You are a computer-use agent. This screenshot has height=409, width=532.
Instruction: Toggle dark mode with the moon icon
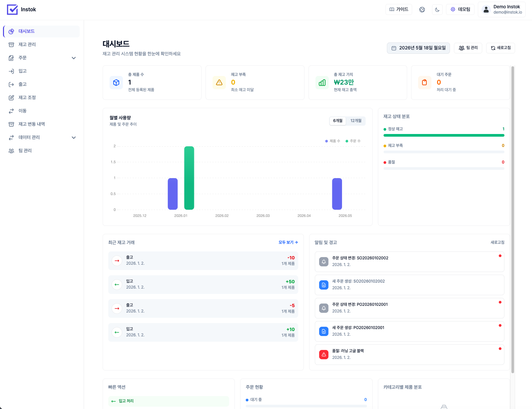point(437,10)
